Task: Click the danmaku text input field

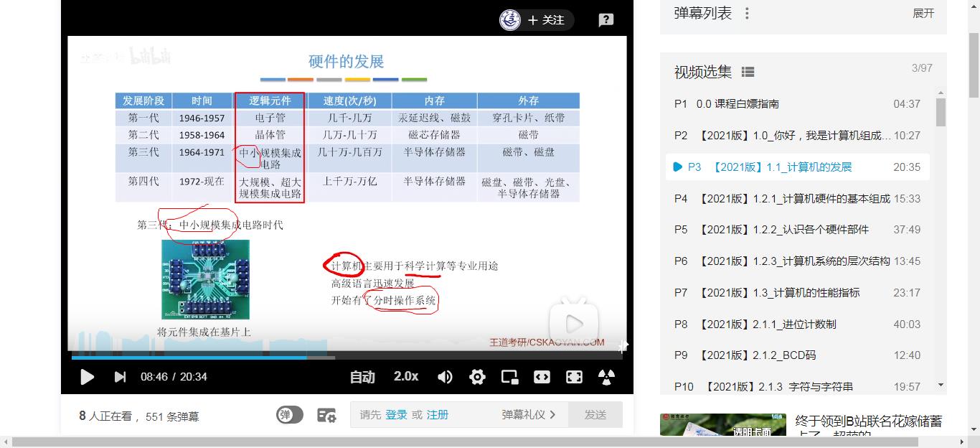Action: (x=459, y=415)
